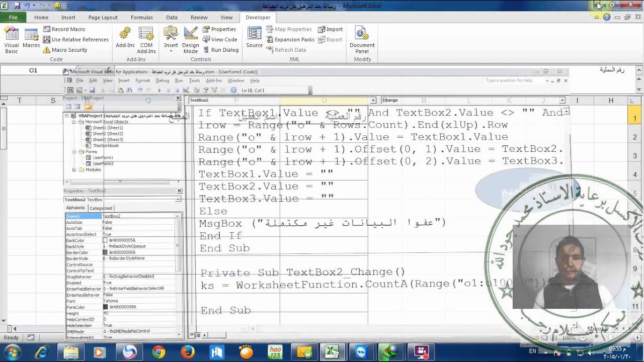Image resolution: width=644 pixels, height=362 pixels.
Task: Close the Project - VBAProject pane
Action: (178, 98)
